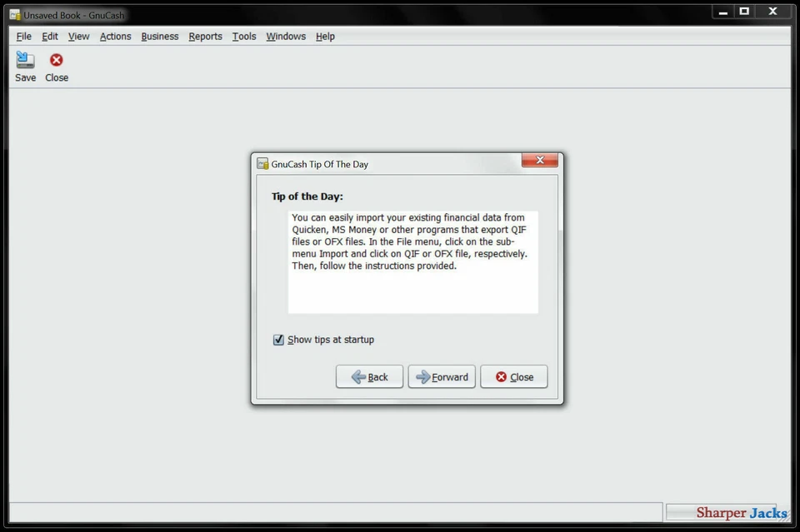Screen dimensions: 800x532
Task: Open the Actions menu
Action: click(115, 36)
